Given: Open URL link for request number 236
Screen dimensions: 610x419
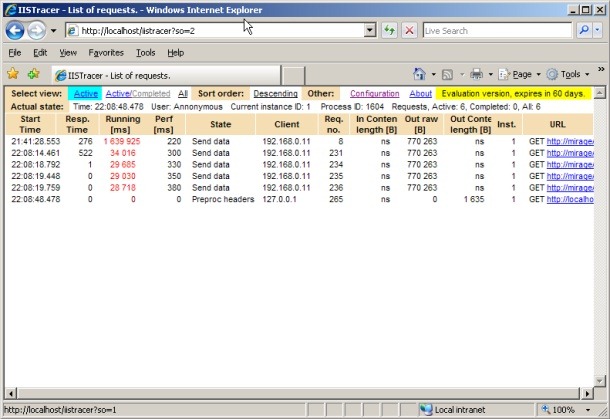Looking at the screenshot, I should tap(570, 188).
